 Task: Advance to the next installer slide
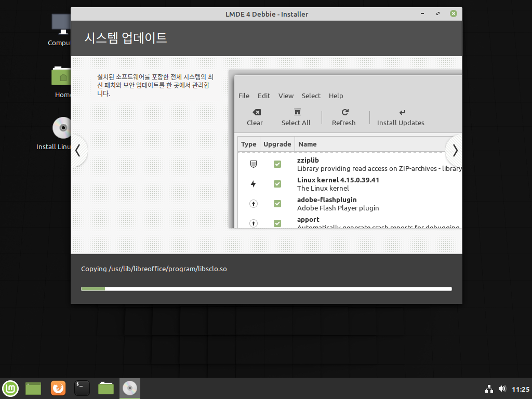click(455, 150)
